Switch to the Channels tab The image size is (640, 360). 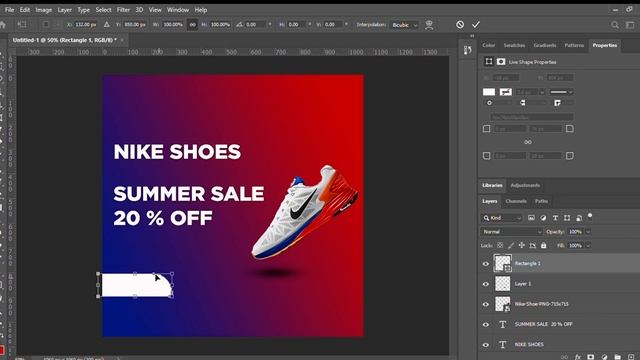[x=516, y=201]
